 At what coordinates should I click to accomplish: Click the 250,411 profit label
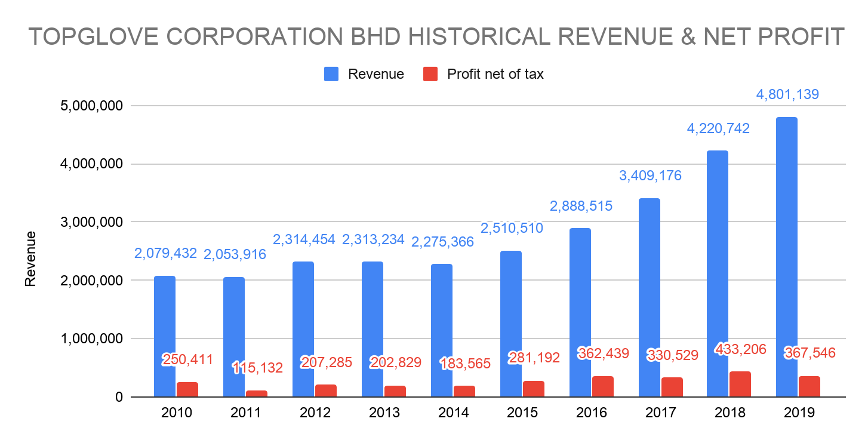tap(188, 359)
